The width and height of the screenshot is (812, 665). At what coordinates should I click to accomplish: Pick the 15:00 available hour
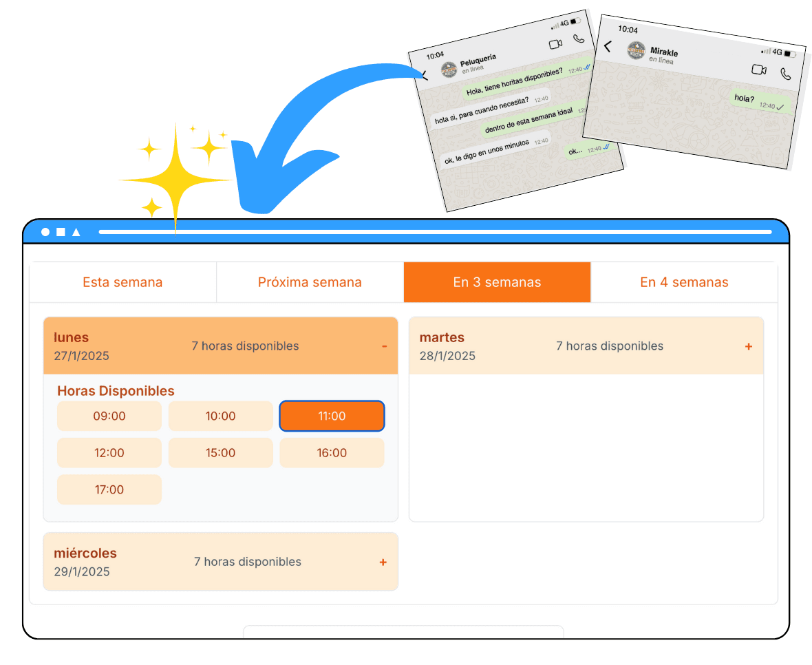[x=220, y=453]
